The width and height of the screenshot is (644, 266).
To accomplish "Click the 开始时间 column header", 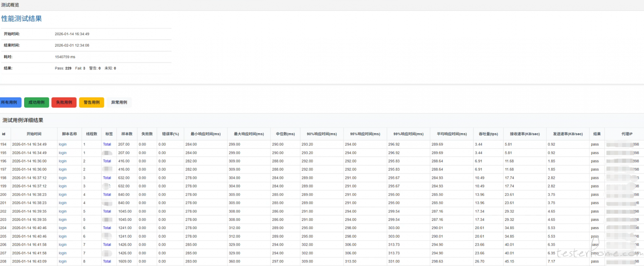I will pos(34,134).
